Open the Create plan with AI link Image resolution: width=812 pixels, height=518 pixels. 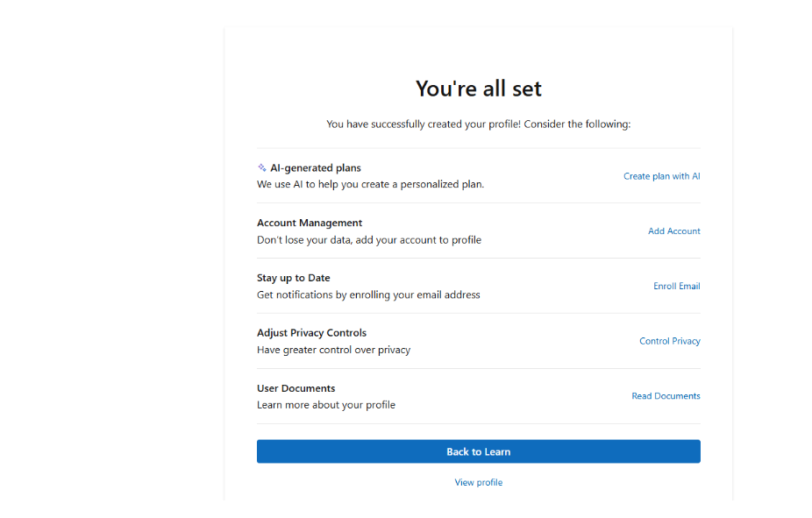(x=662, y=176)
